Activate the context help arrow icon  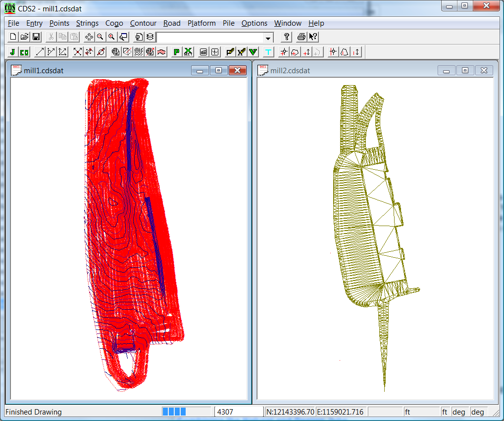313,37
